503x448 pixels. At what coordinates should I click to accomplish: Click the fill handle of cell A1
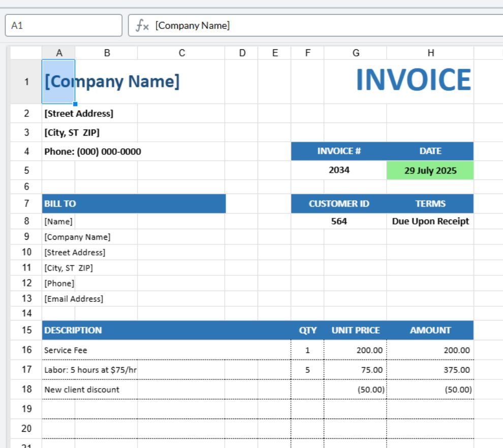click(x=75, y=104)
